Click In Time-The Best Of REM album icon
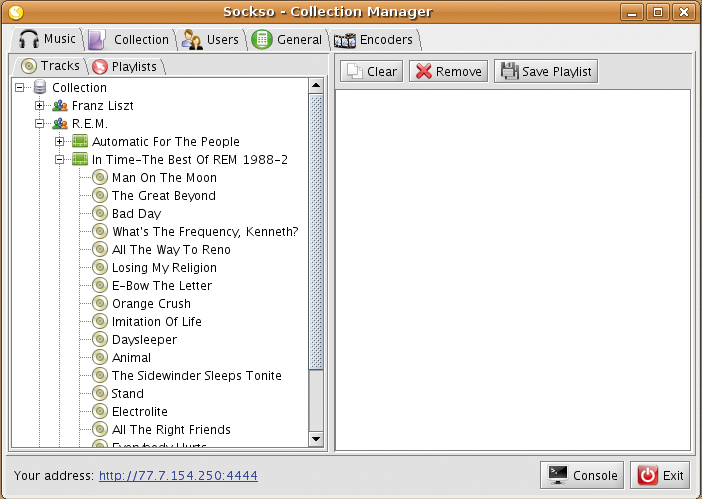702x499 pixels. pyautogui.click(x=80, y=159)
